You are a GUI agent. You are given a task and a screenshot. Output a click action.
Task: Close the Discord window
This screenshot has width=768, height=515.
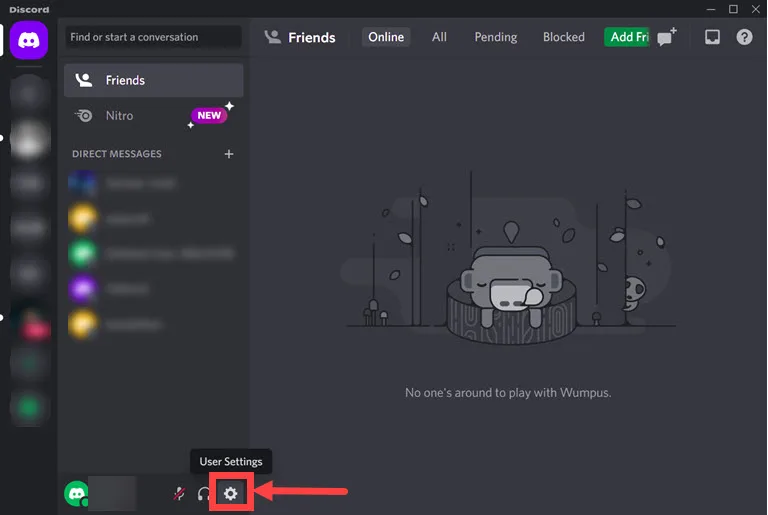tap(756, 9)
